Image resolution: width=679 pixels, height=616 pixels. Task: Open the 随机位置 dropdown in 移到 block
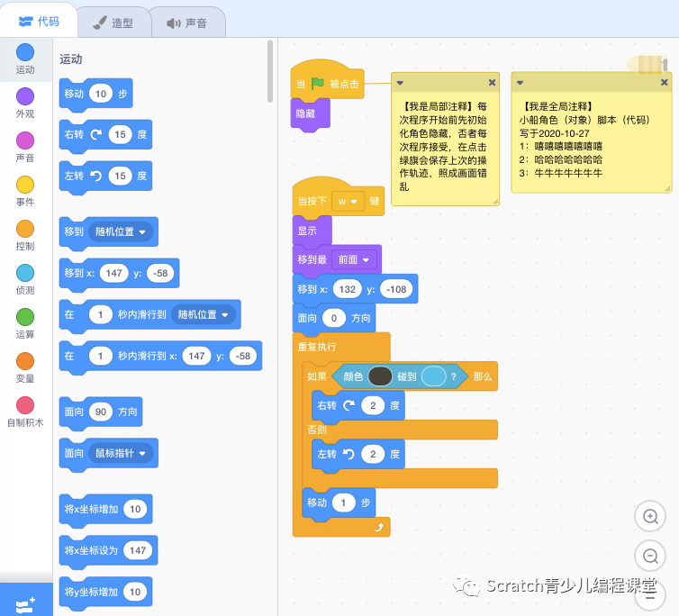pos(121,231)
